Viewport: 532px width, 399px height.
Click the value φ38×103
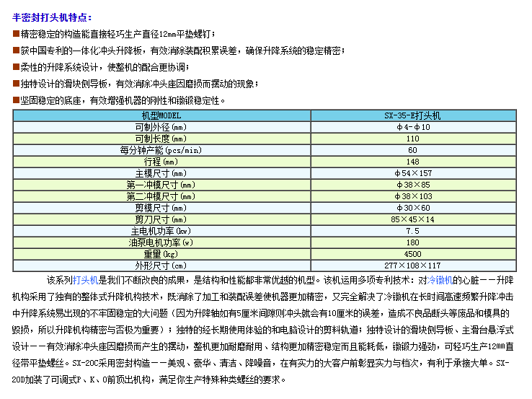[x=413, y=196]
